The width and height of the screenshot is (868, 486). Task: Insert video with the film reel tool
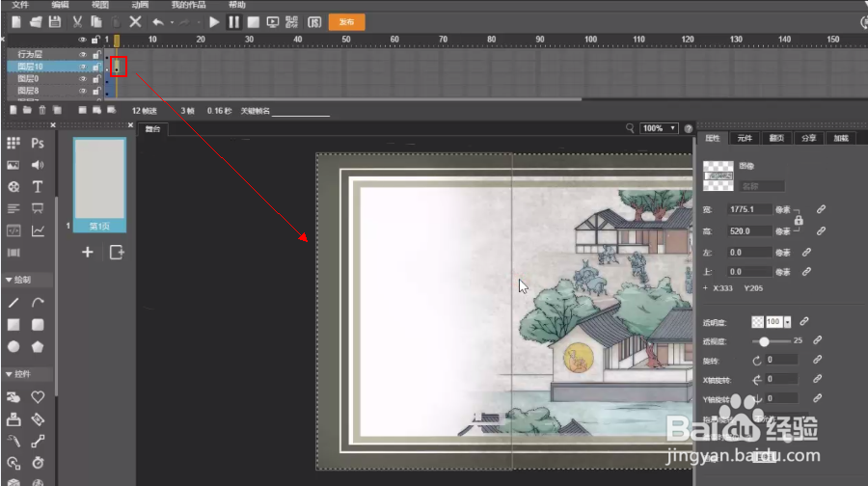pyautogui.click(x=14, y=186)
